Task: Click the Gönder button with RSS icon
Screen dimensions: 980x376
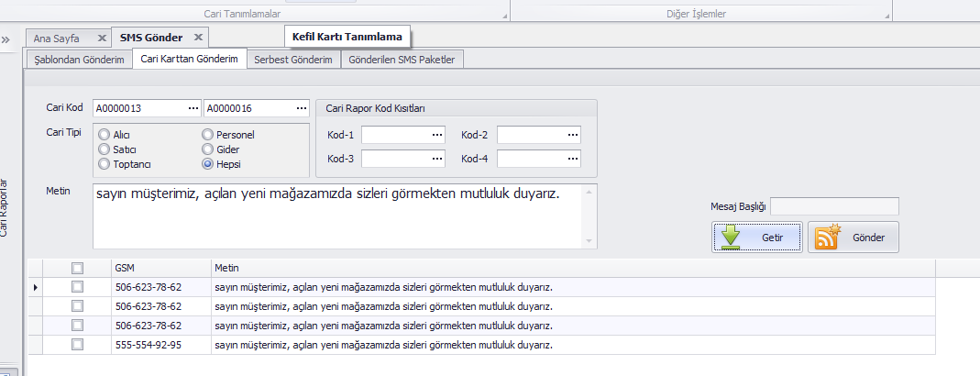Action: point(853,237)
